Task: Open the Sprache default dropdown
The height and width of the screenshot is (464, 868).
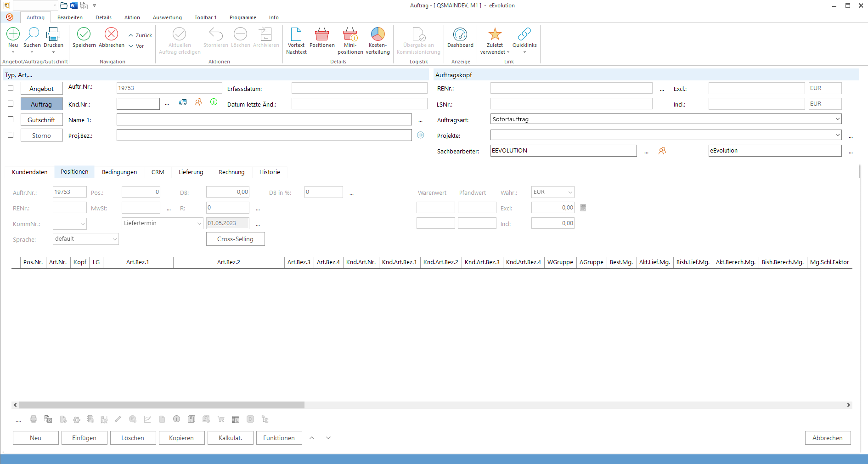Action: (114, 239)
